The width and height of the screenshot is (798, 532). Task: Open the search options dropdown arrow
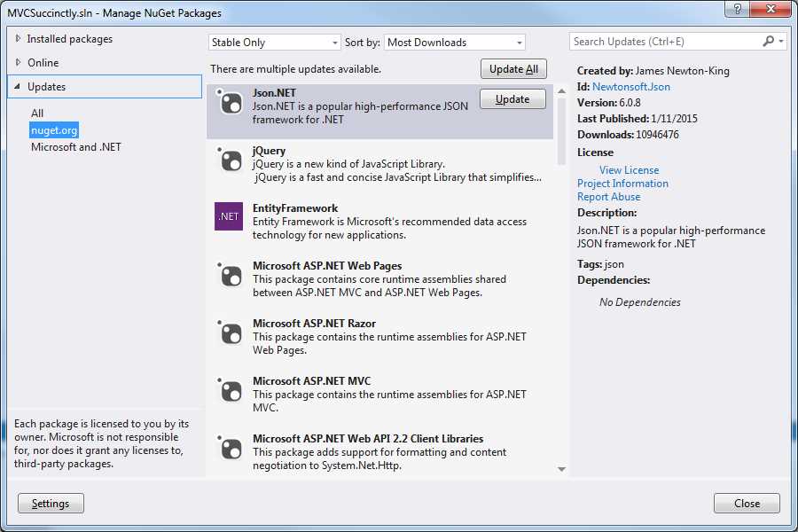coord(781,42)
